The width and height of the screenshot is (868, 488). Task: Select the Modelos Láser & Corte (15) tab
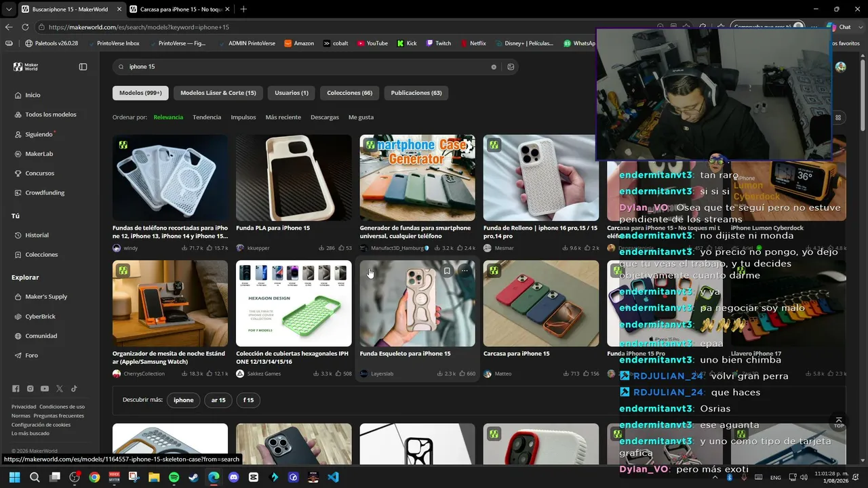click(218, 93)
